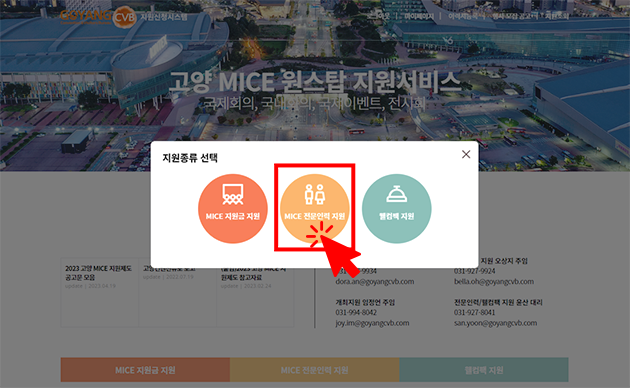This screenshot has height=388, width=630.
Task: Select phone number 031-927-9924
Action: [475, 271]
